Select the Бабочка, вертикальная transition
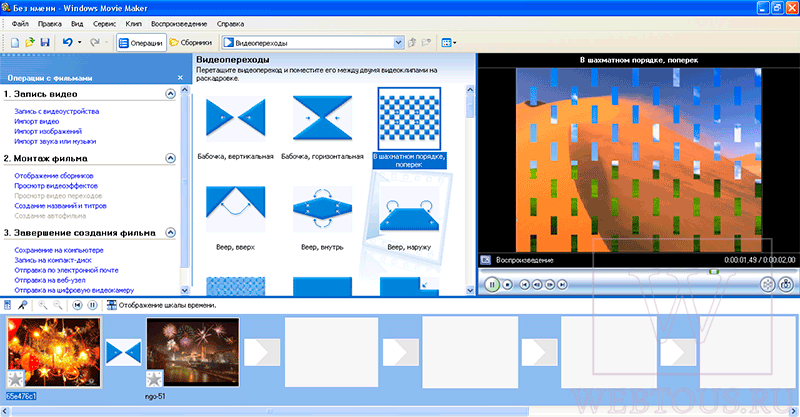This screenshot has width=800, height=417. [x=235, y=118]
